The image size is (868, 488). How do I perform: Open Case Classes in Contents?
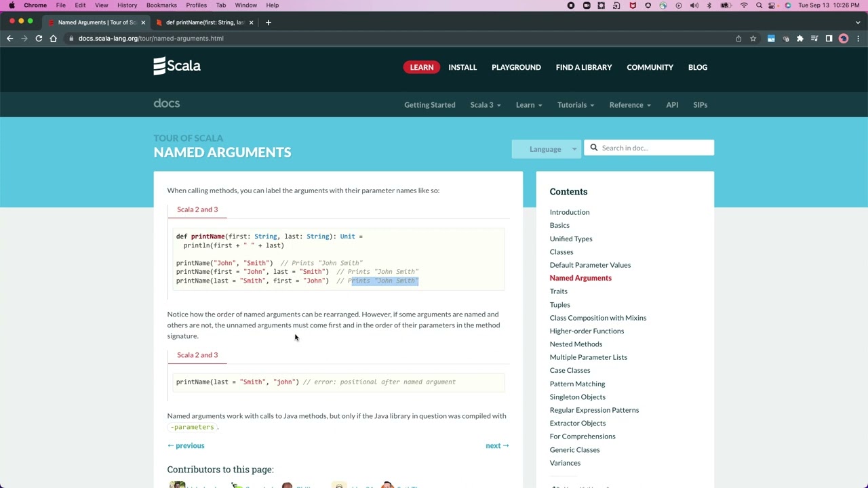570,371
